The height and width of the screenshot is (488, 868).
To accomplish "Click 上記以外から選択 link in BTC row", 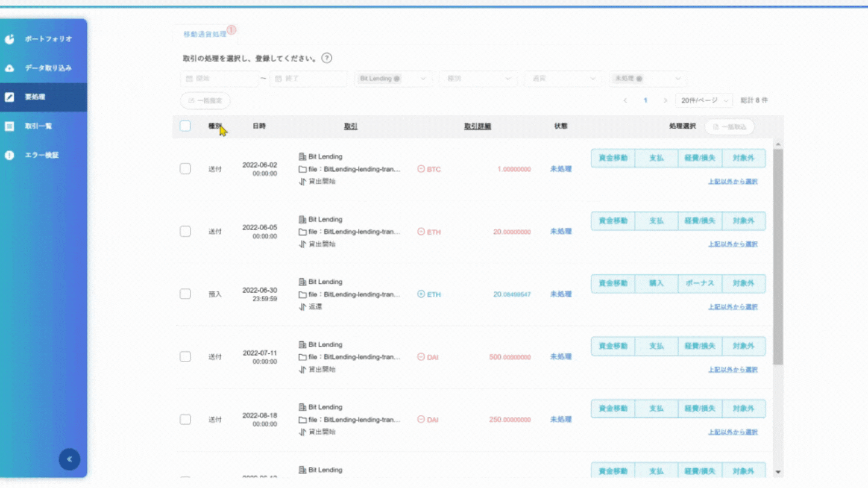I will click(733, 181).
